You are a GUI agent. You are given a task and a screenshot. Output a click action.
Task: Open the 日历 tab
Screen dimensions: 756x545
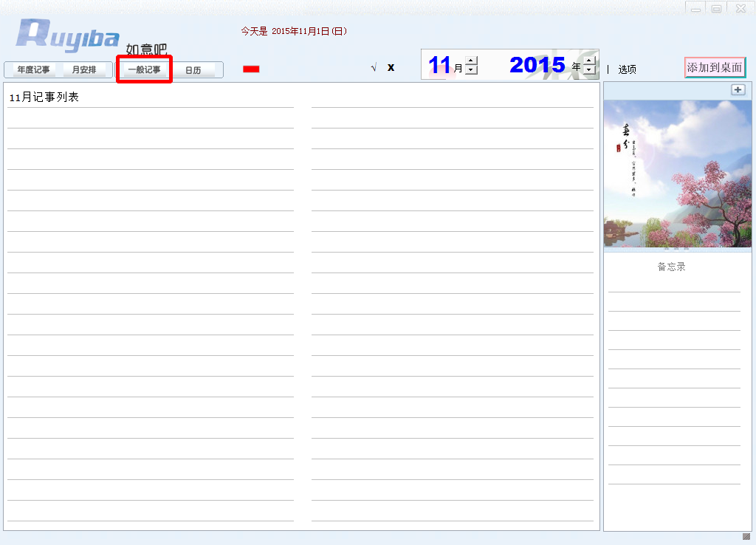(x=193, y=70)
